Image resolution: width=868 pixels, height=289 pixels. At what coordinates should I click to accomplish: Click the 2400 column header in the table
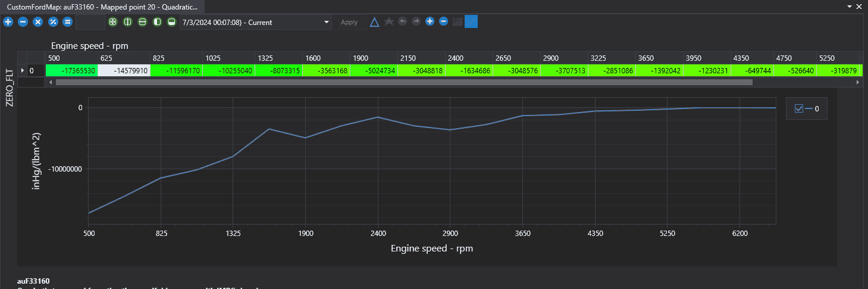point(469,58)
